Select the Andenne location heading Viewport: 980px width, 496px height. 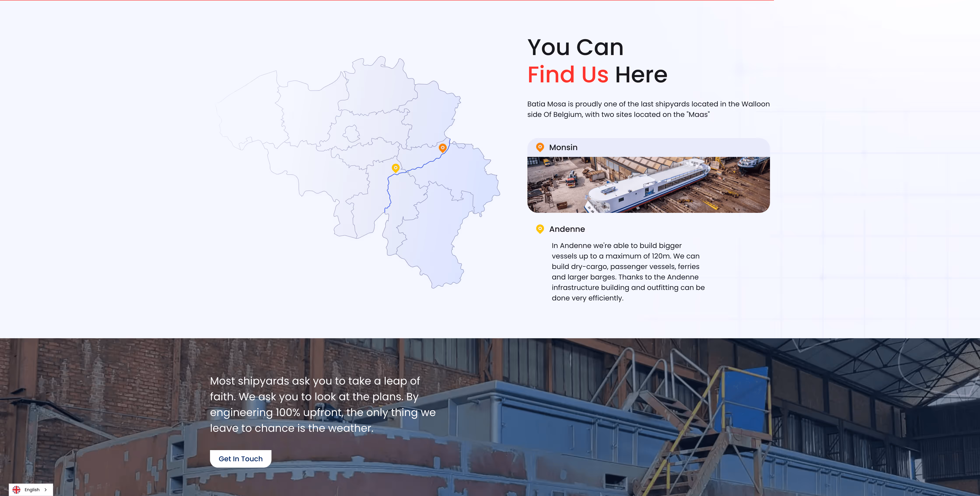click(567, 229)
